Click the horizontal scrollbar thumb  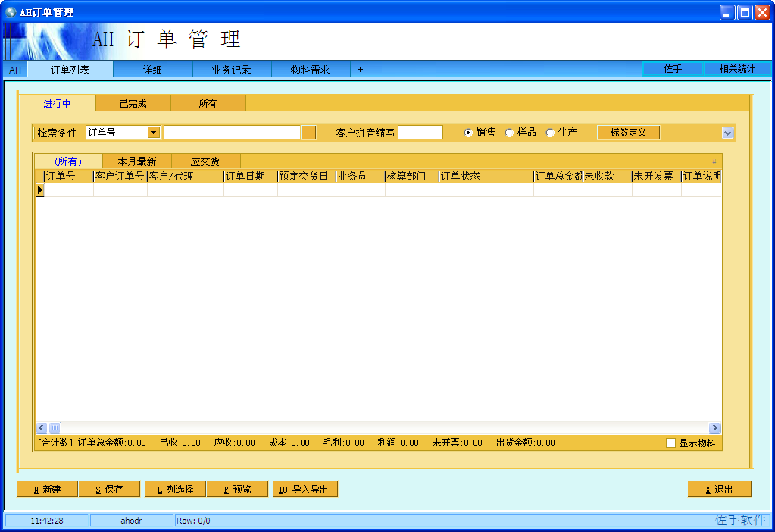55,427
